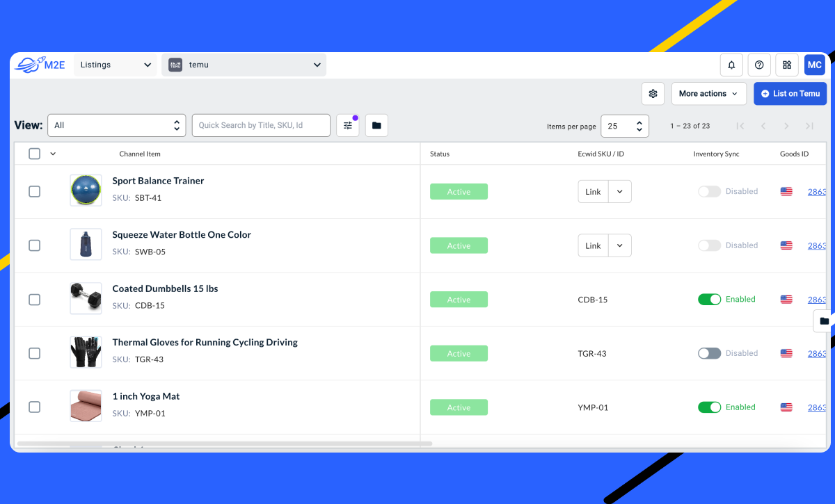Click the M2E rocket logo
The height and width of the screenshot is (504, 835).
40,65
